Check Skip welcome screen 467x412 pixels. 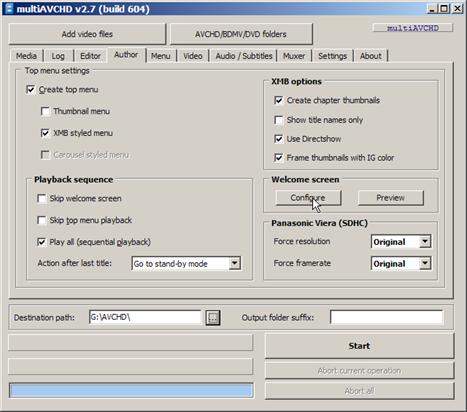pos(42,199)
